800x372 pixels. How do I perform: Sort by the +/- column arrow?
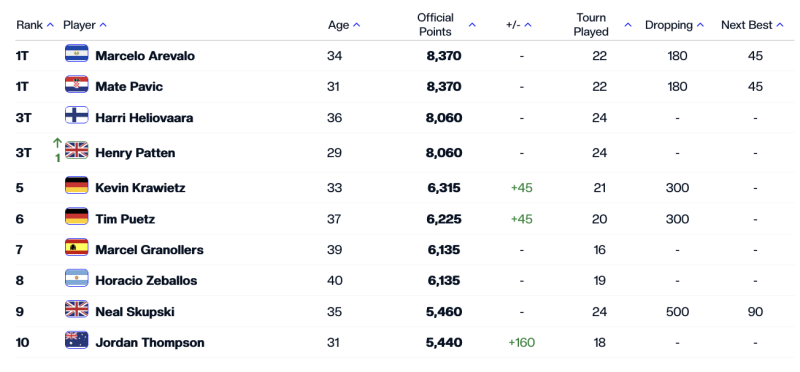(528, 25)
